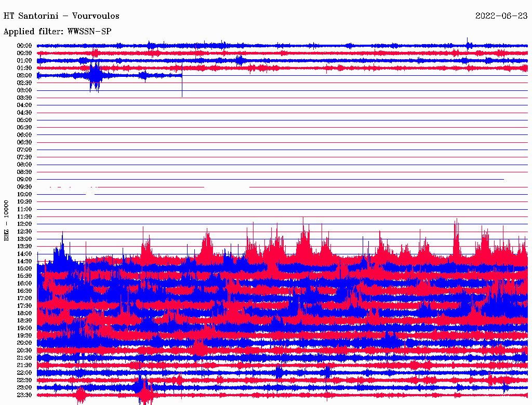Image resolution: width=532 pixels, height=405 pixels.
Task: Click the 23:30 time label
Action: [x=24, y=395]
